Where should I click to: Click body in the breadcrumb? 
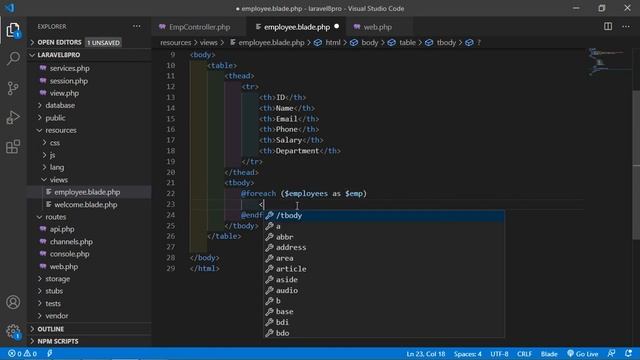point(370,42)
